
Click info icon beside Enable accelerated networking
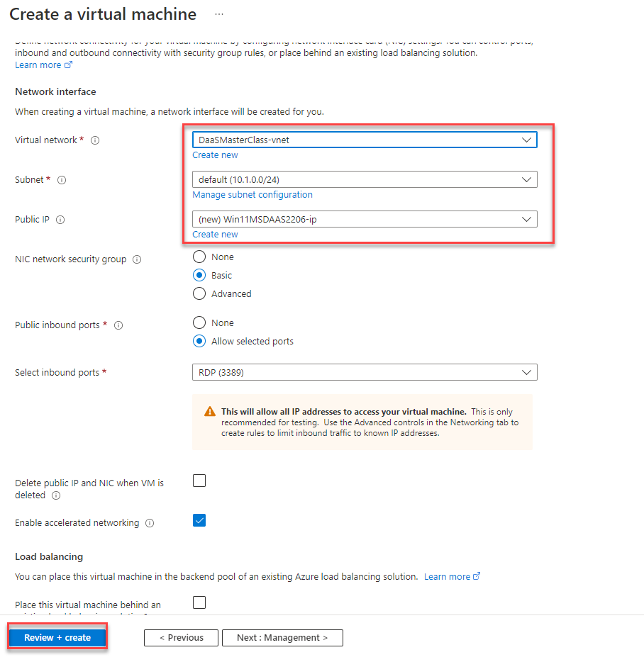[x=150, y=523]
